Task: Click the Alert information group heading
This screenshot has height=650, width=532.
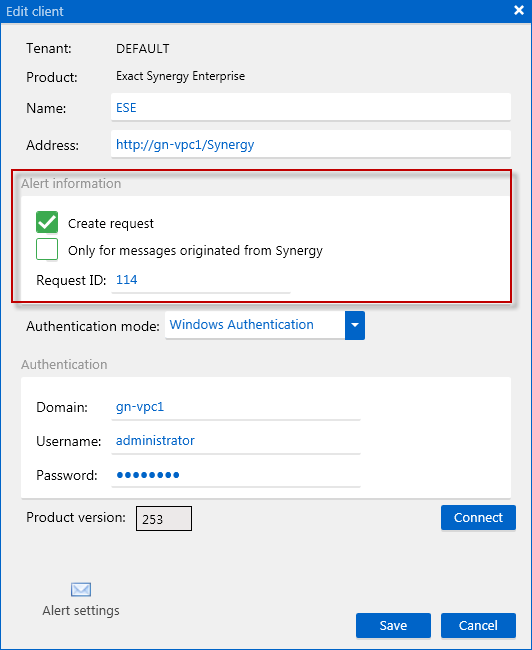Action: pos(71,183)
